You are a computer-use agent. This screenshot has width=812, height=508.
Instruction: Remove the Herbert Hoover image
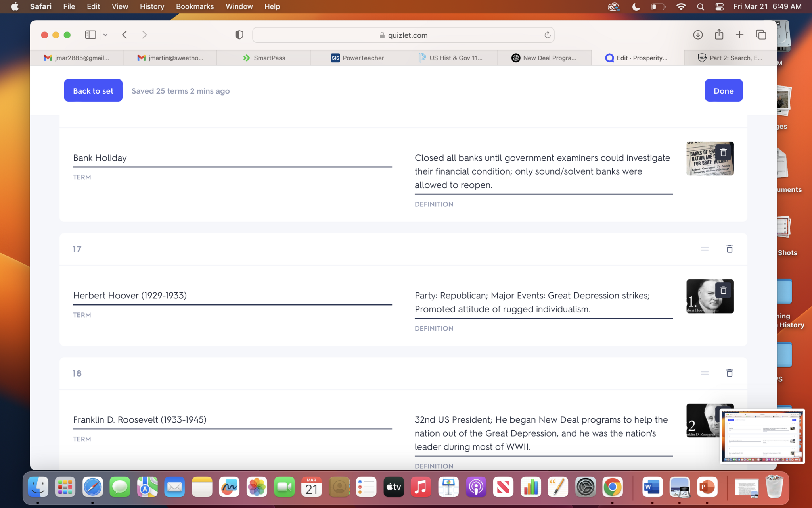[723, 291]
